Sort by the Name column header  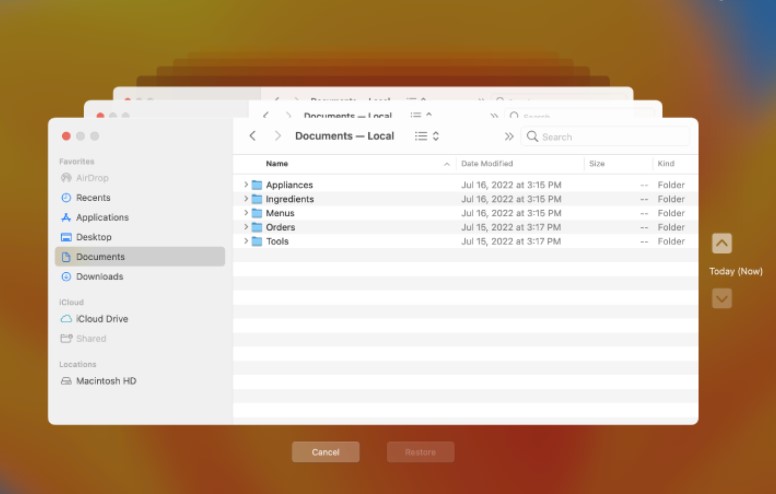[277, 163]
